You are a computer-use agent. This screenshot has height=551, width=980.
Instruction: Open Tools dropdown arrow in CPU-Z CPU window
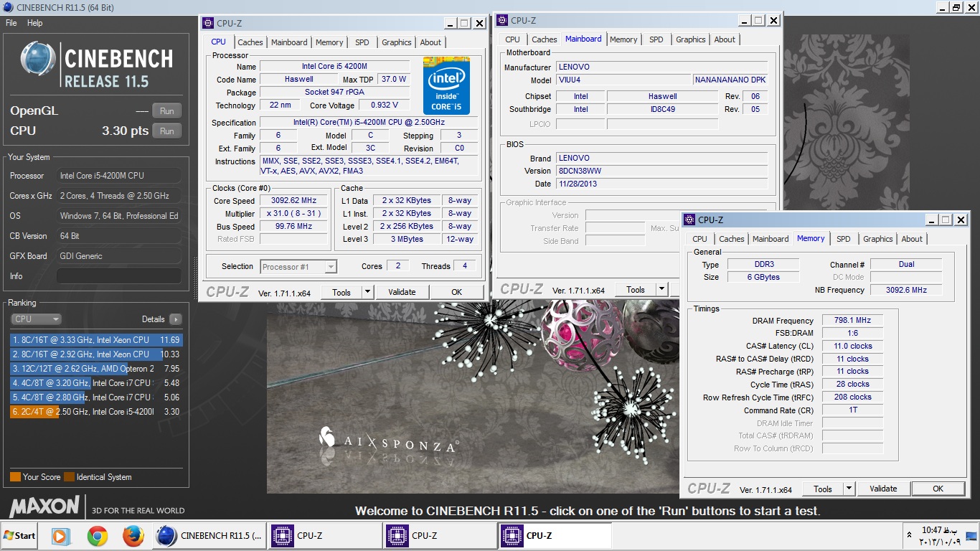367,292
